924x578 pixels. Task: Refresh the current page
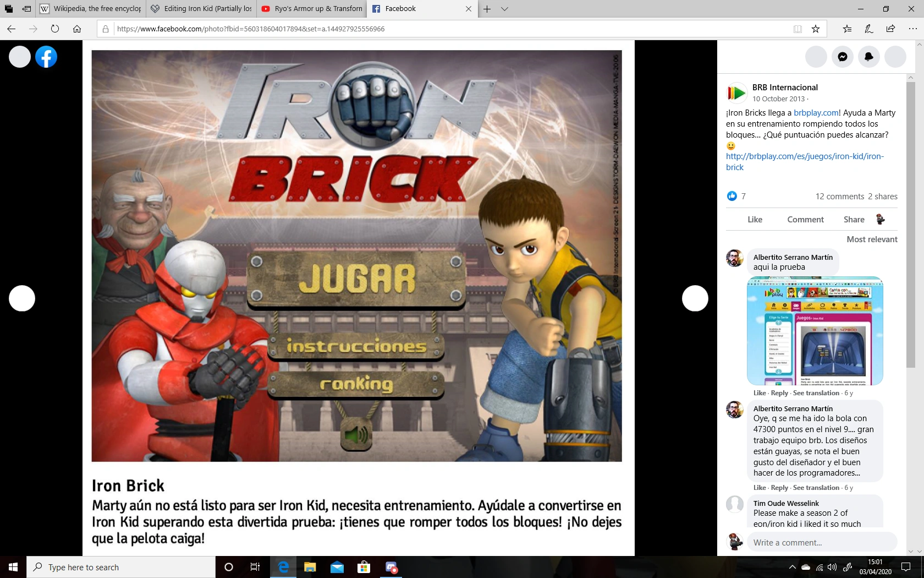(55, 29)
